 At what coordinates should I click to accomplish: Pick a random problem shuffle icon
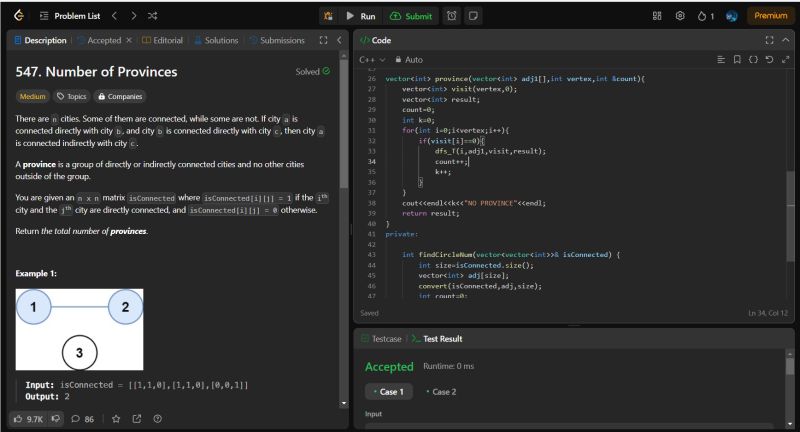click(x=152, y=16)
